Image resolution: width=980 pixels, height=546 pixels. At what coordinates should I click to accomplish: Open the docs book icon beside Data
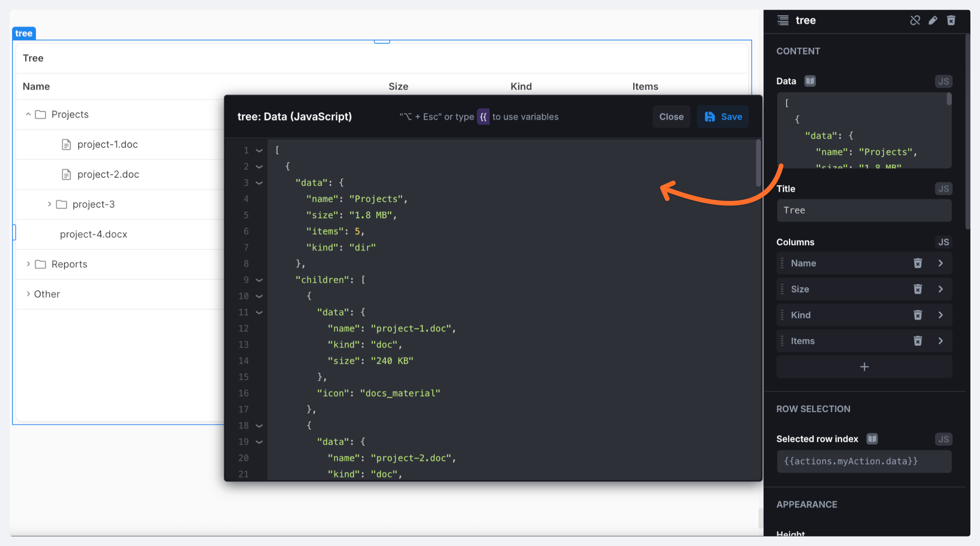810,81
